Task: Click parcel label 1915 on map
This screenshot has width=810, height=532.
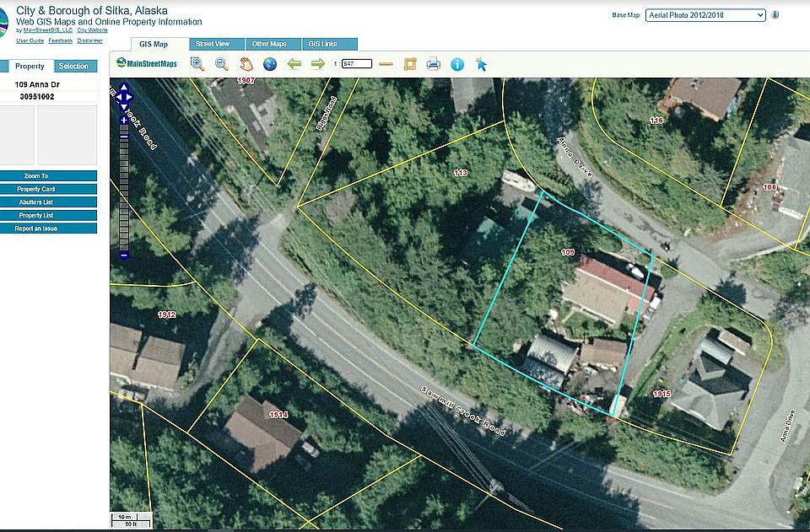Action: point(661,394)
